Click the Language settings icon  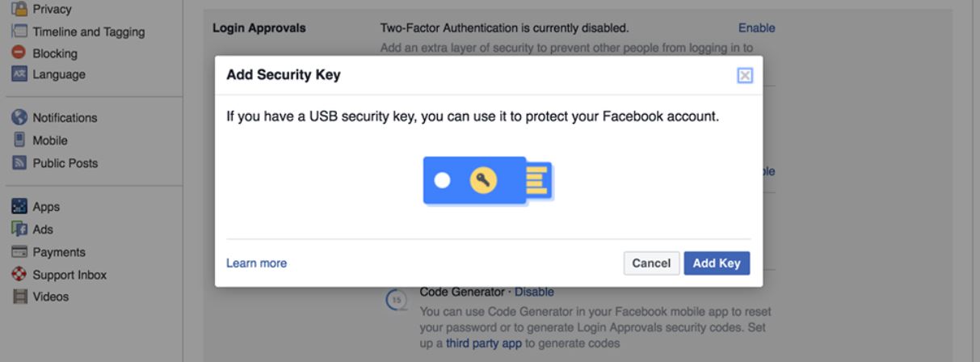click(x=18, y=75)
